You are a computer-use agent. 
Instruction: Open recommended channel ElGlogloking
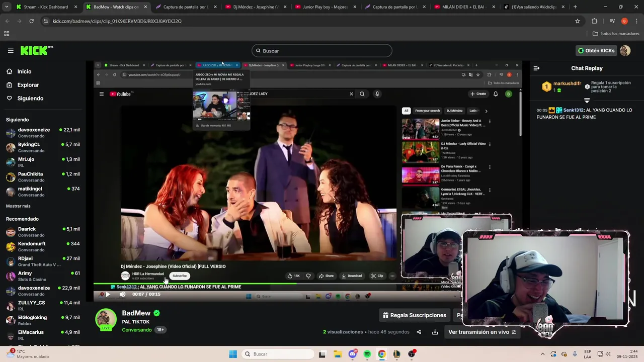point(43,320)
